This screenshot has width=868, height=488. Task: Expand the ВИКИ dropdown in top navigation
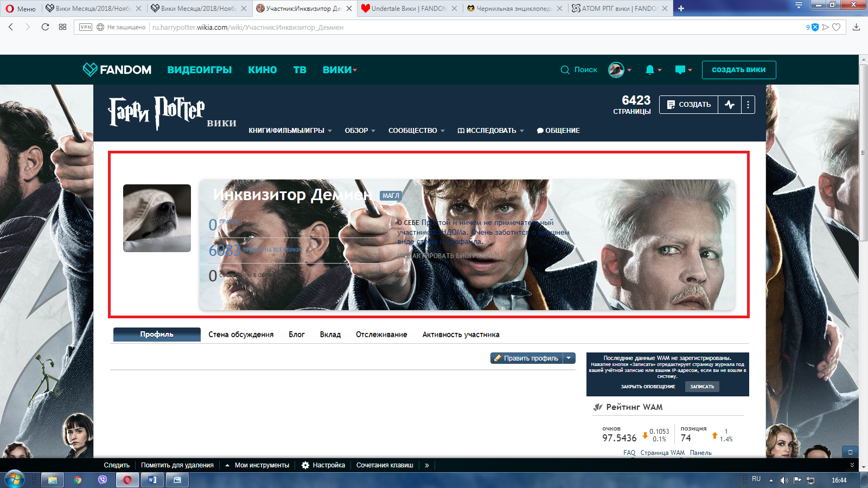click(x=340, y=70)
